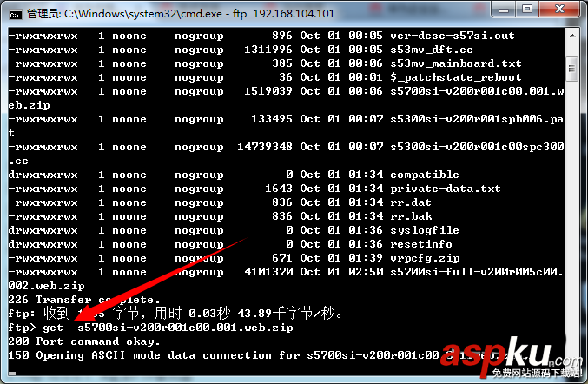The width and height of the screenshot is (588, 384).
Task: Click the directory name resetinfo
Action: (421, 244)
